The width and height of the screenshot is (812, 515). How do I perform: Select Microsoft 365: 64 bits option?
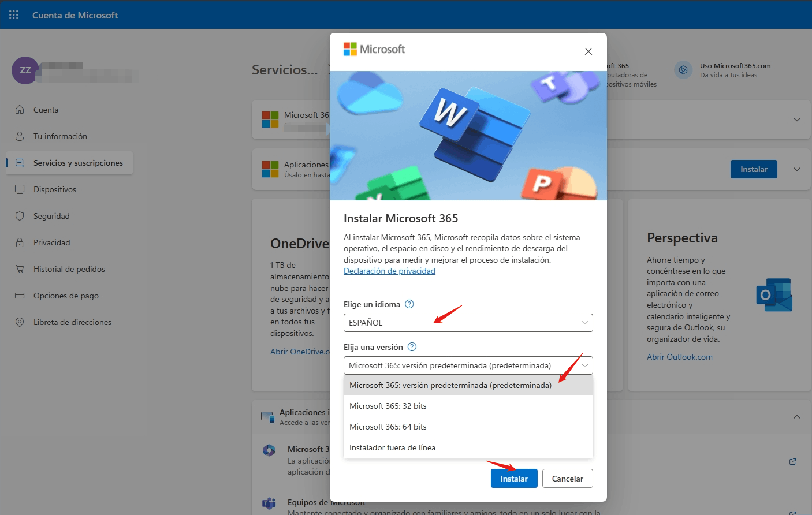tap(468, 427)
